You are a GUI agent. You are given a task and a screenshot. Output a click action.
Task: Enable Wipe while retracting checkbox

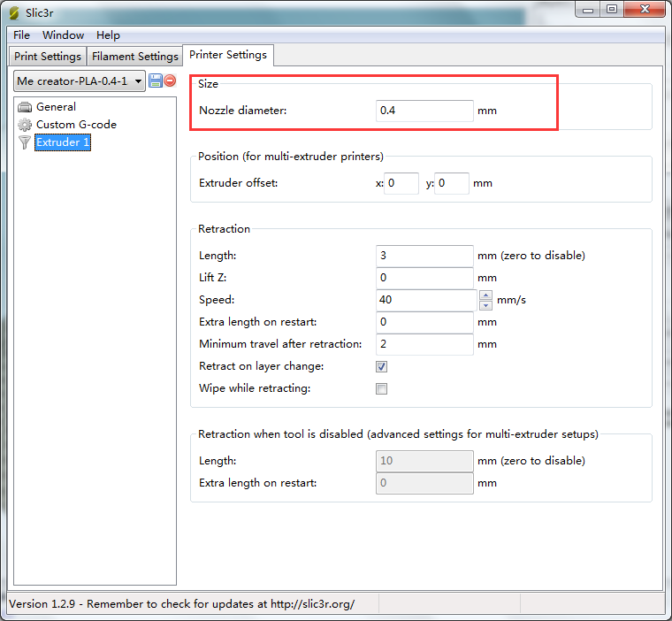[x=382, y=388]
